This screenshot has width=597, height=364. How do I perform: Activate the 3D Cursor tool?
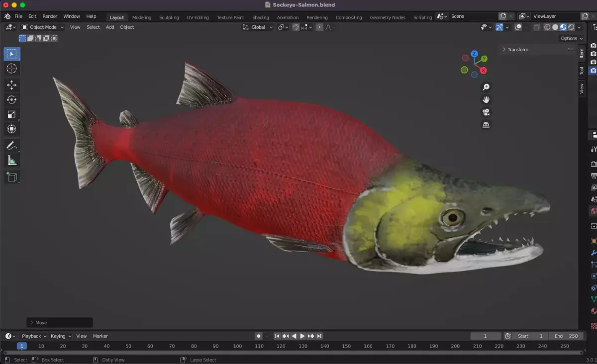12,69
